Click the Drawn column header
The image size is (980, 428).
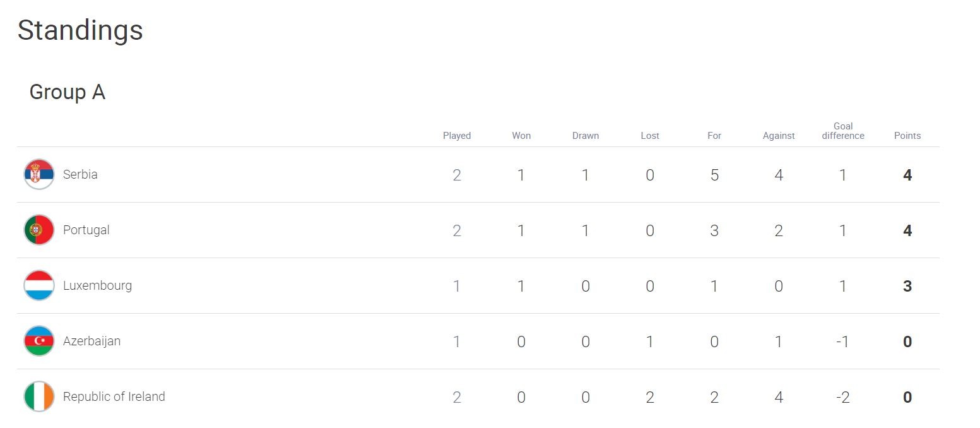tap(586, 136)
